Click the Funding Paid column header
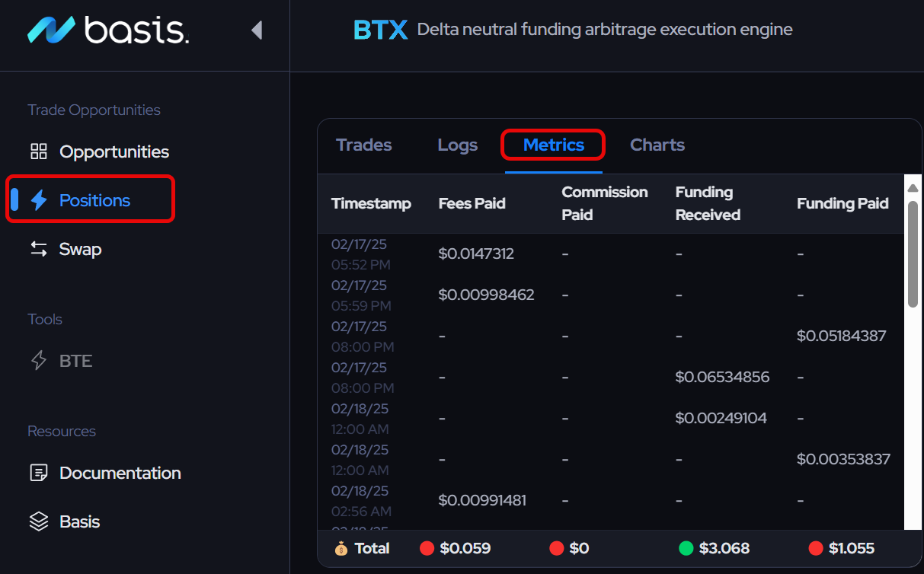The height and width of the screenshot is (574, 924). (x=842, y=203)
